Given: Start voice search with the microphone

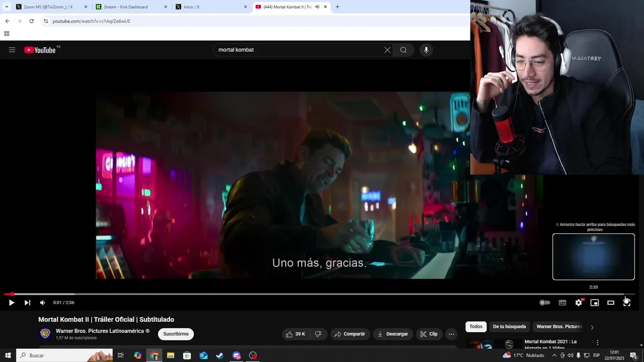Looking at the screenshot, I should click(x=426, y=50).
